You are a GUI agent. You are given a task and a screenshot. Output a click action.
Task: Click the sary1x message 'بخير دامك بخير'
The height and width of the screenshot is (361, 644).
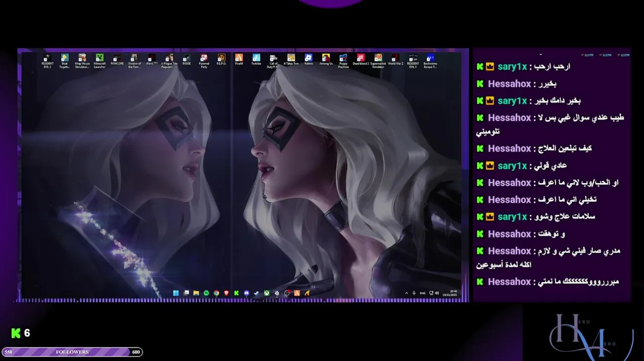click(x=557, y=101)
